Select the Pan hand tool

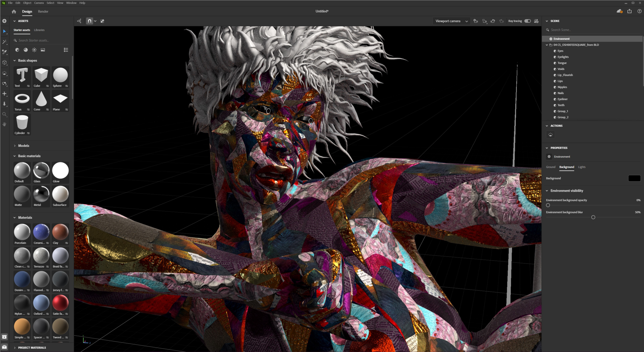coord(5,124)
